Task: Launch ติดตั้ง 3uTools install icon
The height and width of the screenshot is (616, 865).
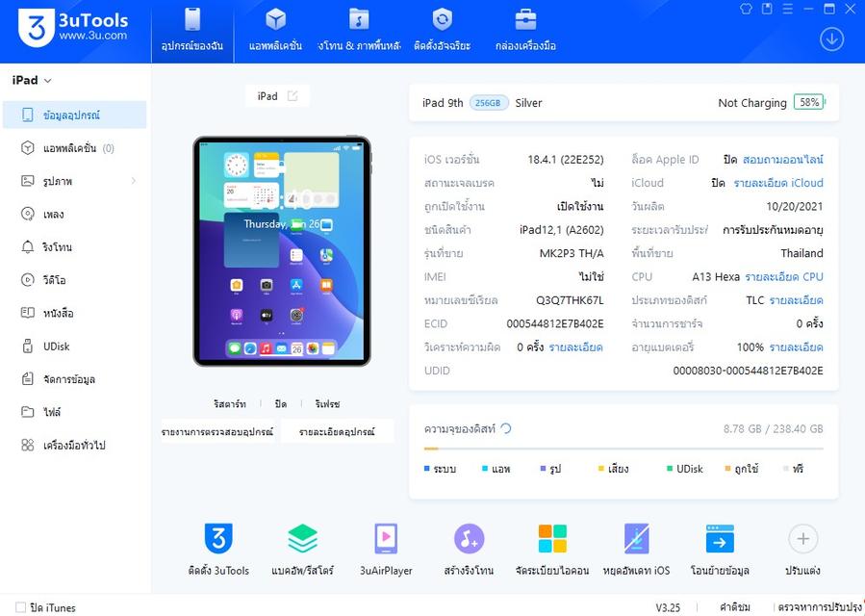Action: coord(218,538)
